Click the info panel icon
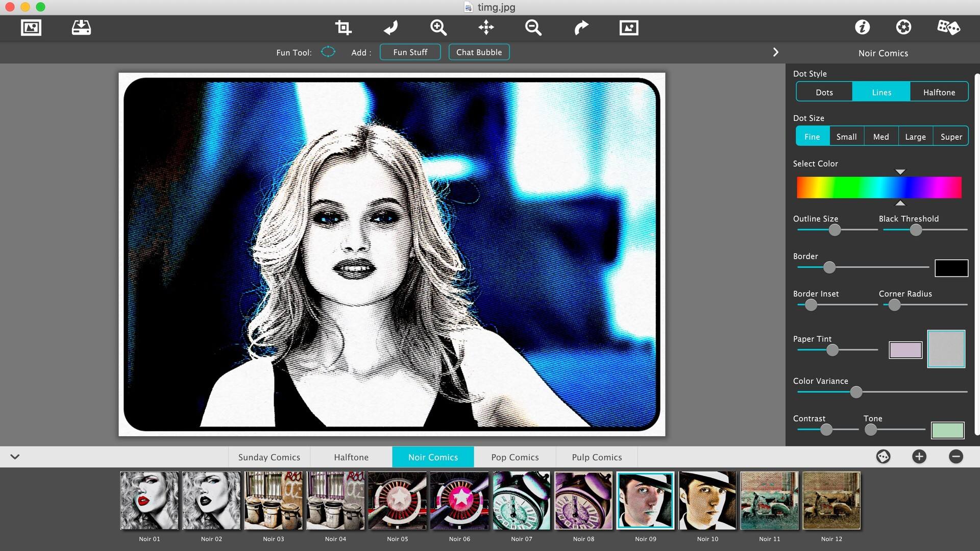This screenshot has height=551, width=980. (x=862, y=27)
